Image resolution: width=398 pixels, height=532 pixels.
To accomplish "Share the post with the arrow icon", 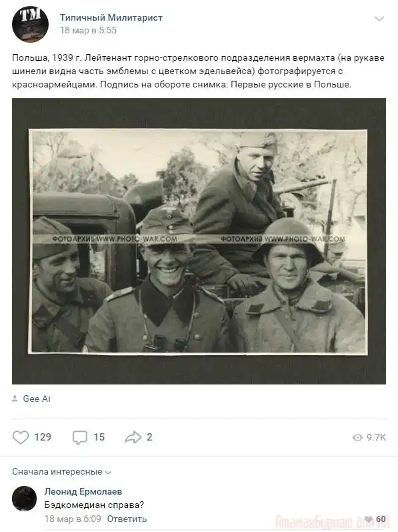I will point(133,437).
